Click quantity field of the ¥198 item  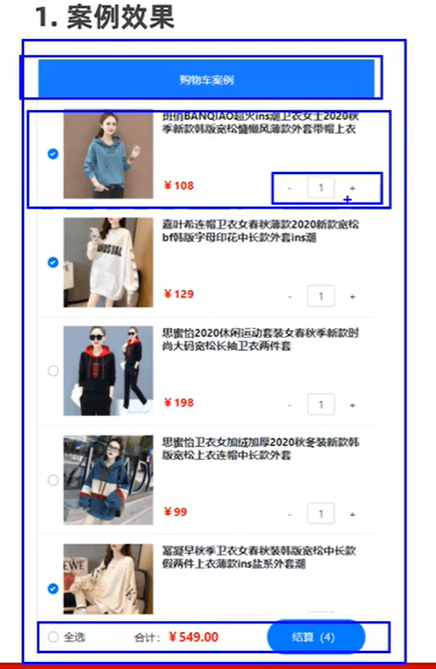[x=321, y=404]
